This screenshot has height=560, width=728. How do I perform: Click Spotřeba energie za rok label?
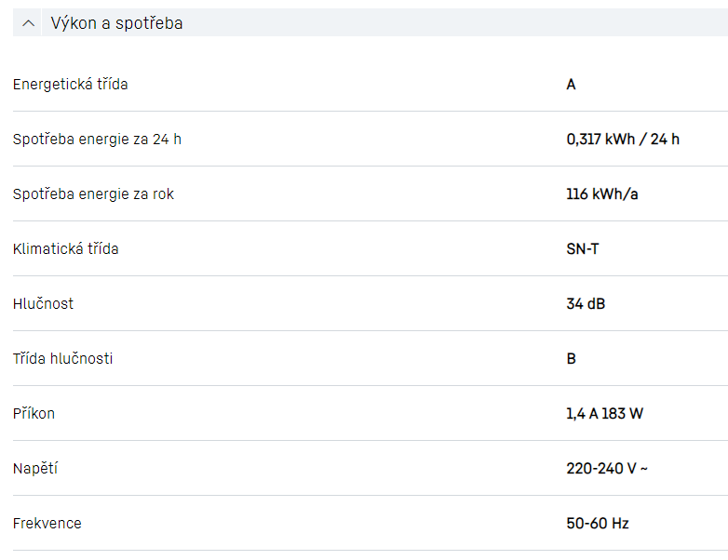(x=93, y=194)
